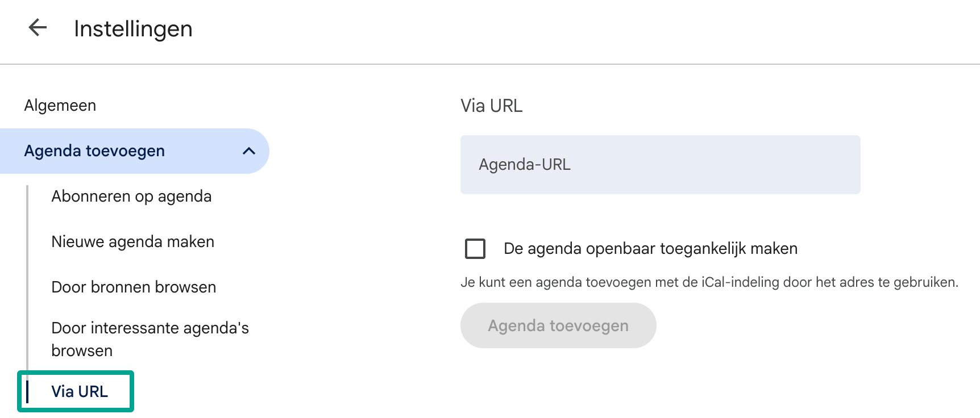Collapse Agenda toevoegen with the chevron
Viewport: 980px width, 418px height.
[x=249, y=151]
